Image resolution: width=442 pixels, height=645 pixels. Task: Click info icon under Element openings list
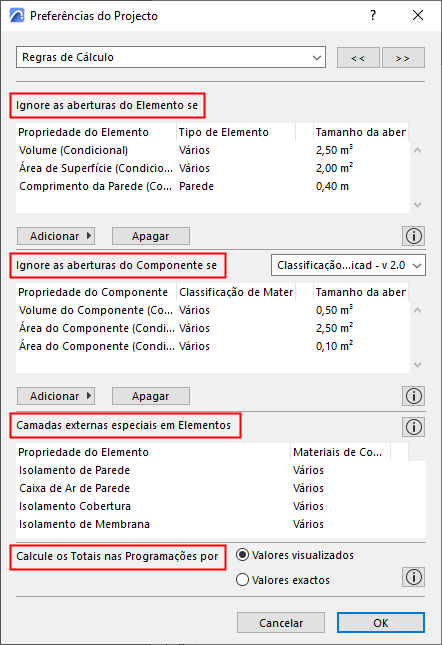coord(413,236)
